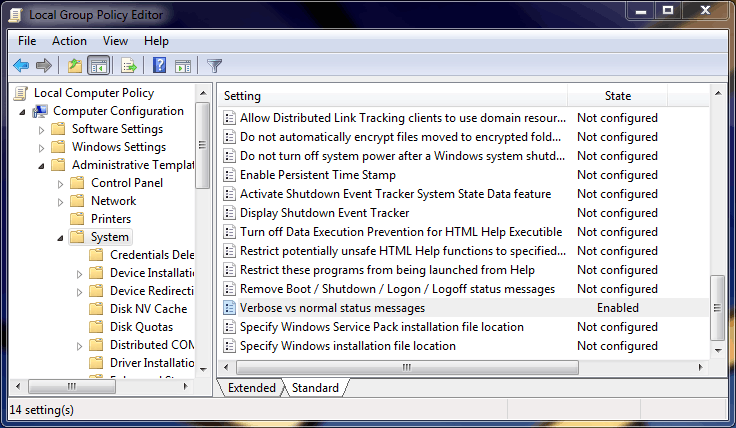Image resolution: width=736 pixels, height=428 pixels.
Task: Click the Back arrow toolbar icon
Action: tap(21, 66)
